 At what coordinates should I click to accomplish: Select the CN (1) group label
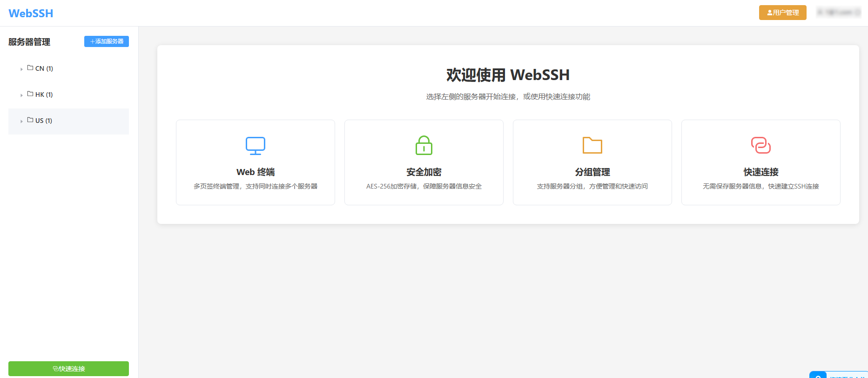[44, 68]
